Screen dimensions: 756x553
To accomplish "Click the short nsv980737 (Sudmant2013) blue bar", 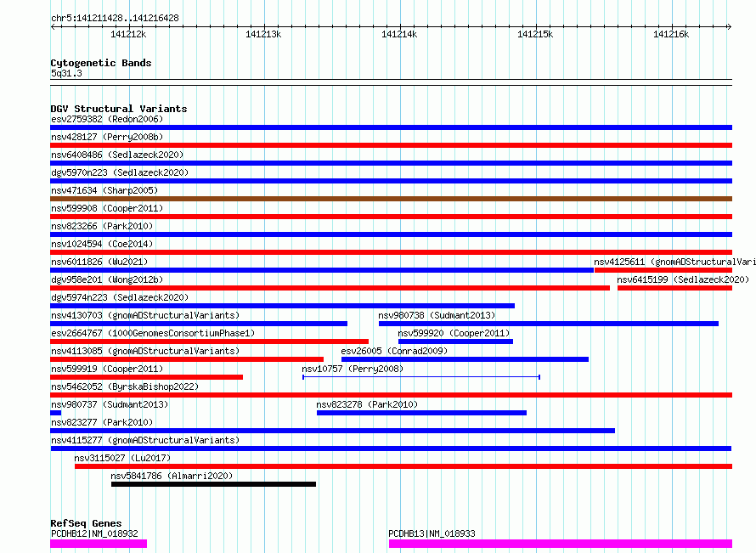I will tap(55, 413).
